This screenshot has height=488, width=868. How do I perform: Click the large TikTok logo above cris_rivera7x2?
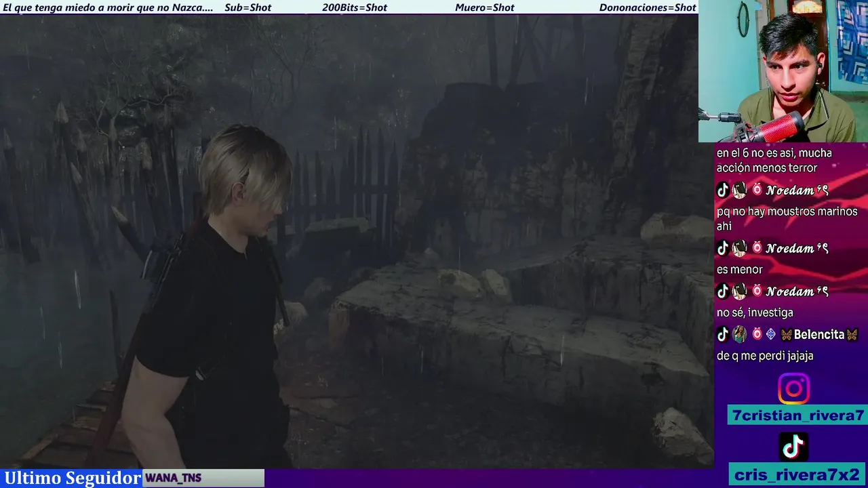pos(793,446)
